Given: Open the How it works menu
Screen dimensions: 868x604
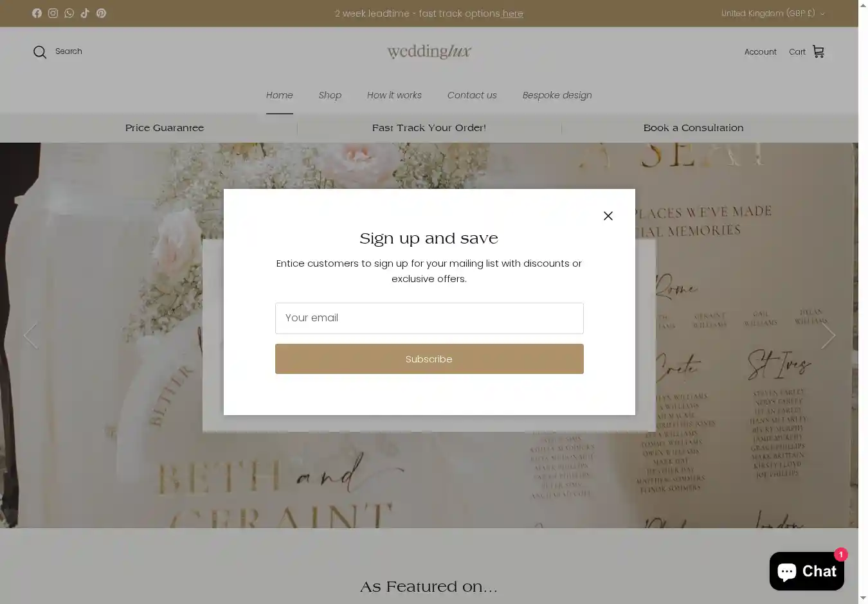Looking at the screenshot, I should tap(394, 95).
